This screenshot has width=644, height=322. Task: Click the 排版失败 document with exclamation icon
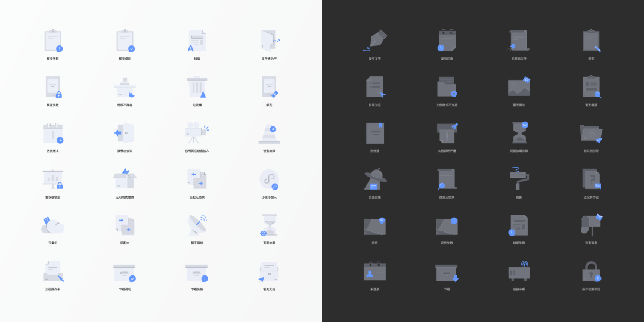tap(518, 225)
